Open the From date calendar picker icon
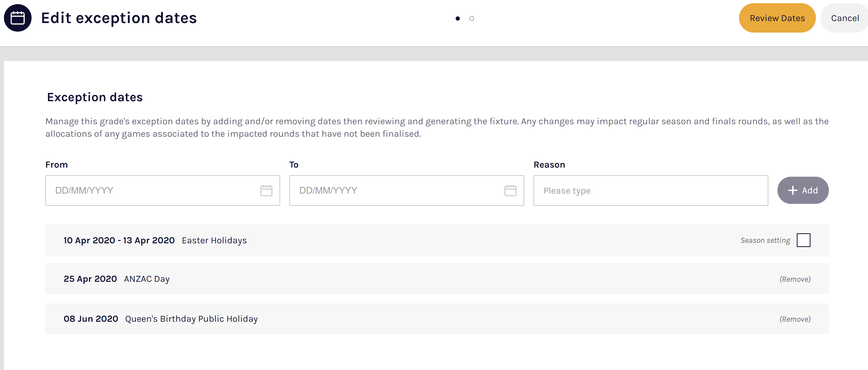This screenshot has width=868, height=370. [266, 191]
